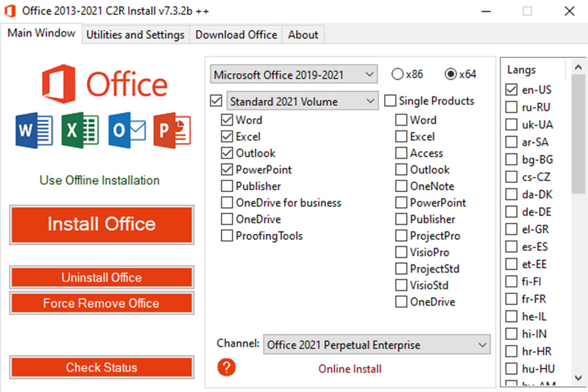Viewport: 588px width, 392px height.
Task: Open the Channel dropdown Office 2021 Perpetual Enterprise
Action: point(377,344)
